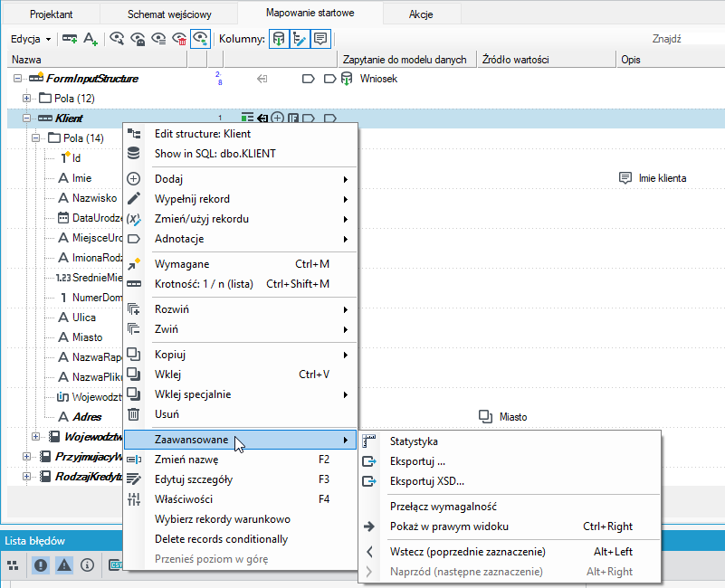
Task: Toggle the warnings filter in Lista błędów
Action: pos(64,564)
